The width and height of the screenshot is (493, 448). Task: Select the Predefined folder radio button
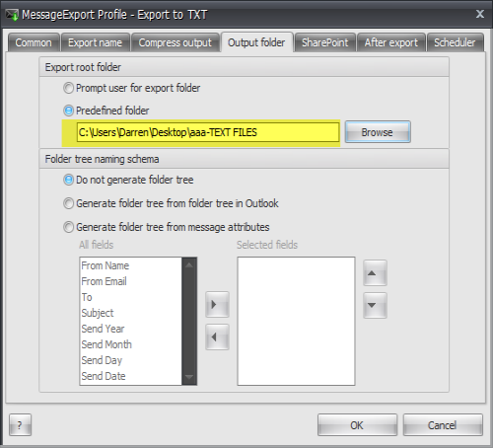68,111
